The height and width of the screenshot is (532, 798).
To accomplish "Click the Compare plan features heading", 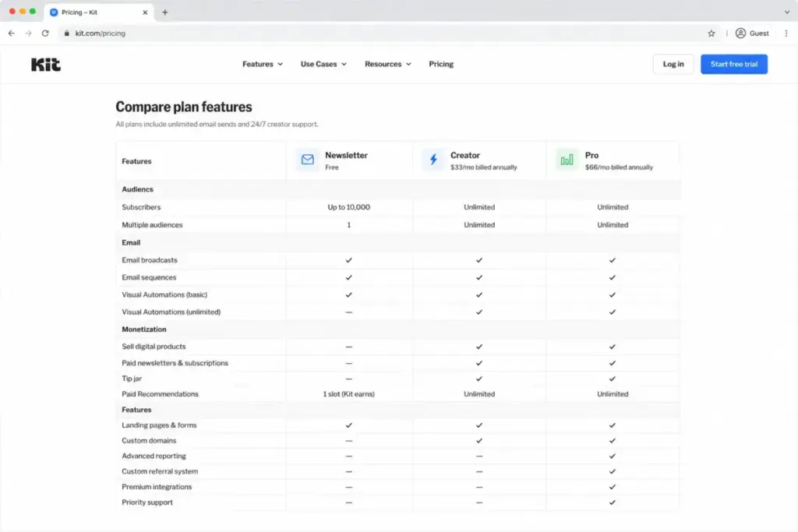I will pyautogui.click(x=184, y=107).
